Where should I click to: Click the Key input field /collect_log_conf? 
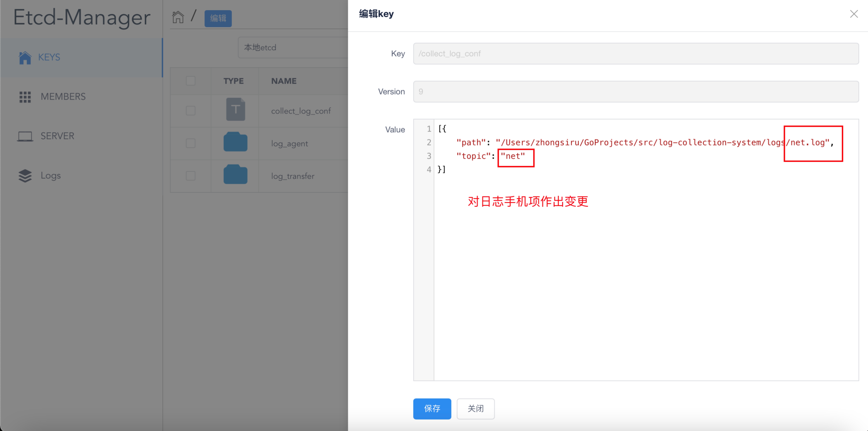(636, 54)
